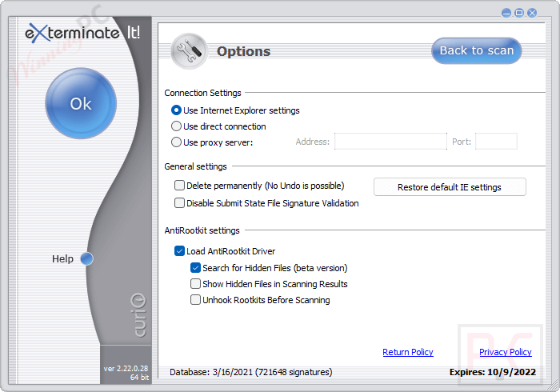The height and width of the screenshot is (392, 560).
Task: Click the Options heading text
Action: point(243,51)
